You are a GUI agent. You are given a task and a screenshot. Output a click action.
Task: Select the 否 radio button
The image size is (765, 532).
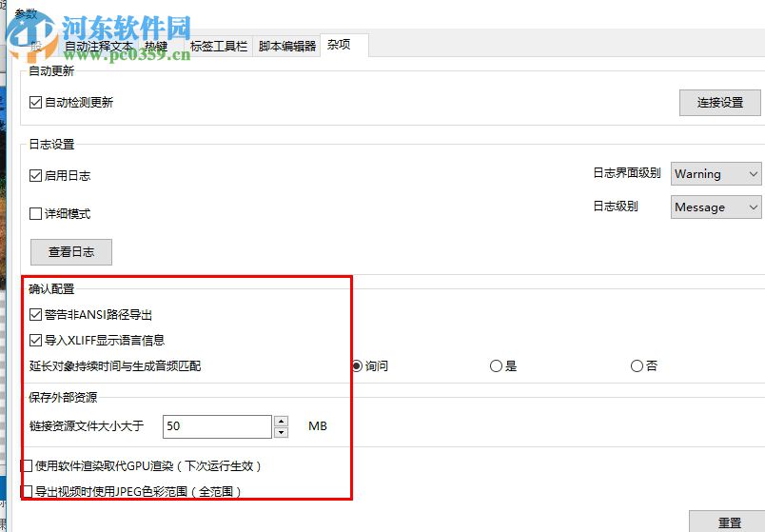(637, 366)
